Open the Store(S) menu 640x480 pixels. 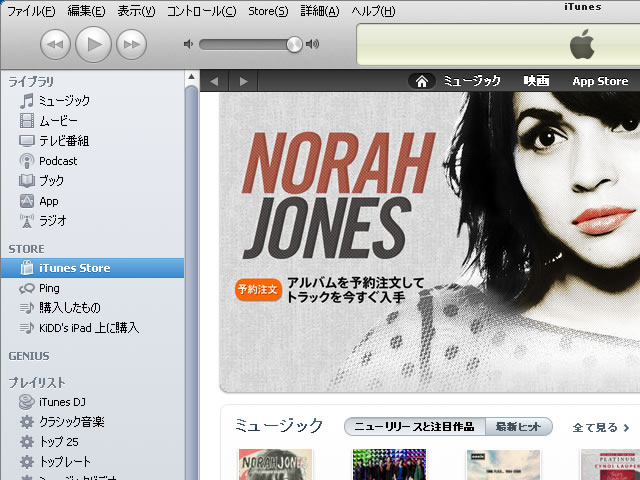(268, 11)
